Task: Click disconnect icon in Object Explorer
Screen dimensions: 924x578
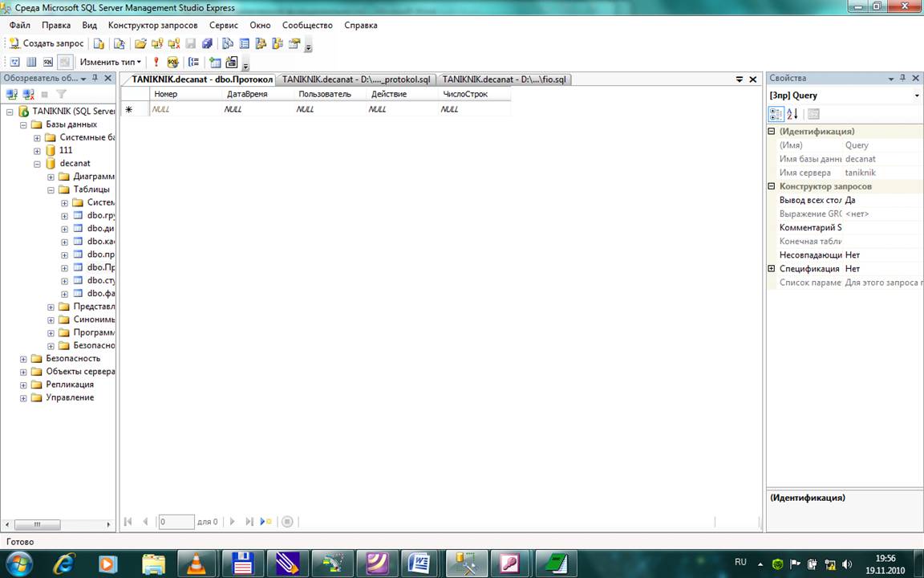Action: coord(28,94)
